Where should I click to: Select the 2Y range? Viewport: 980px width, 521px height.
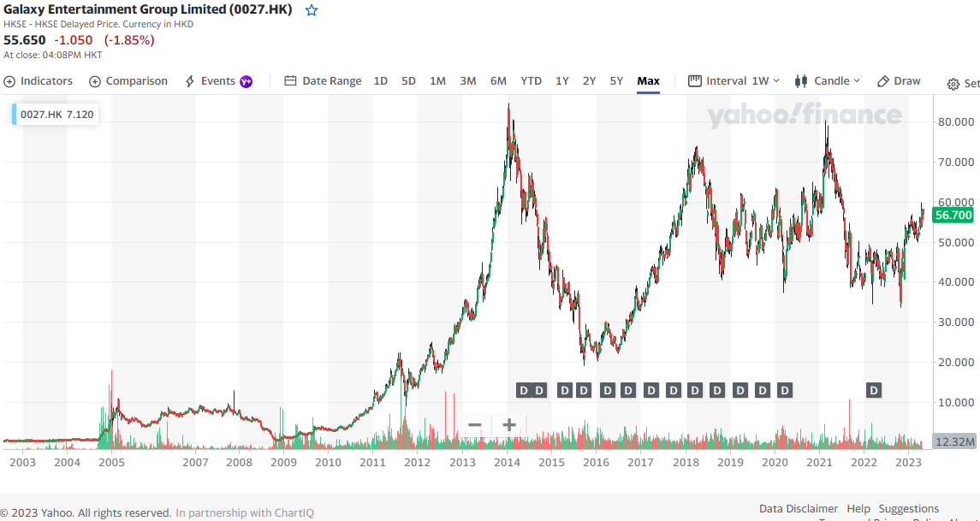point(590,81)
